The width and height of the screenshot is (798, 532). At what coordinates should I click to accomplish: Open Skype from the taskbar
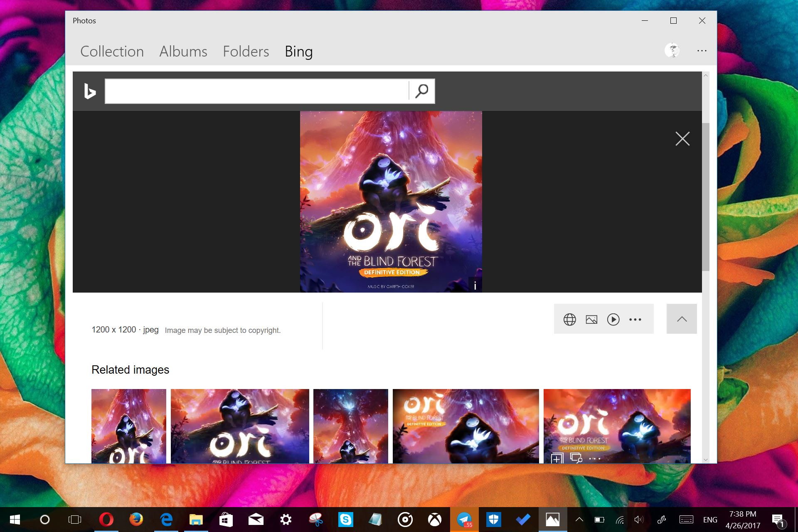tap(346, 520)
